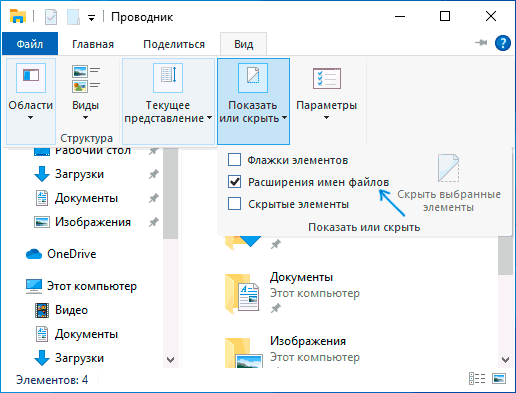Viewport: 516px width, 393px height.
Task: Click Документы icon under Этот компьютер tree
Action: click(x=42, y=334)
